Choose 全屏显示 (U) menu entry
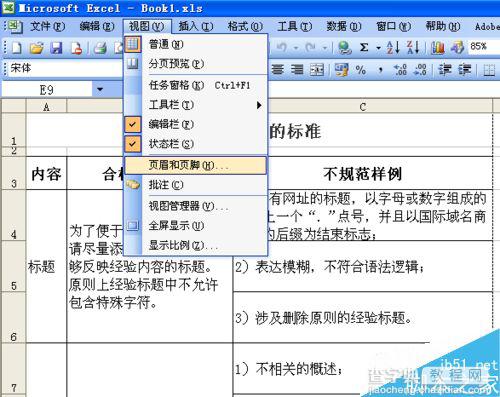 coord(196,226)
